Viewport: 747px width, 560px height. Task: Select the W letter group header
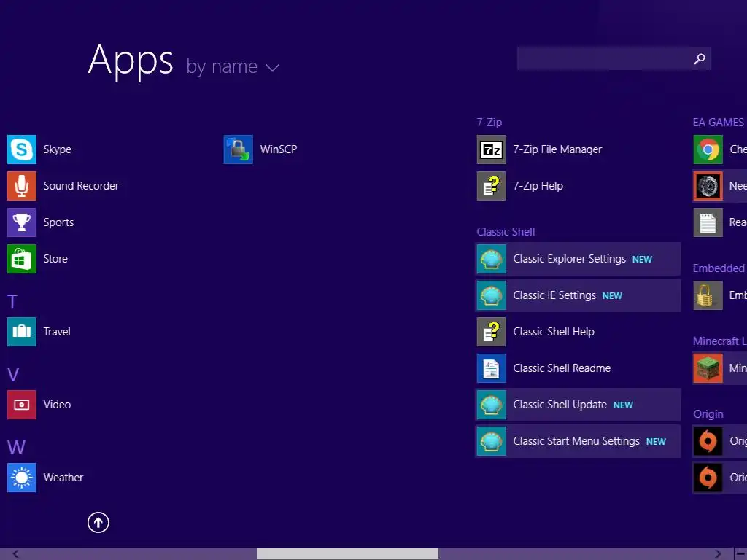(x=16, y=448)
